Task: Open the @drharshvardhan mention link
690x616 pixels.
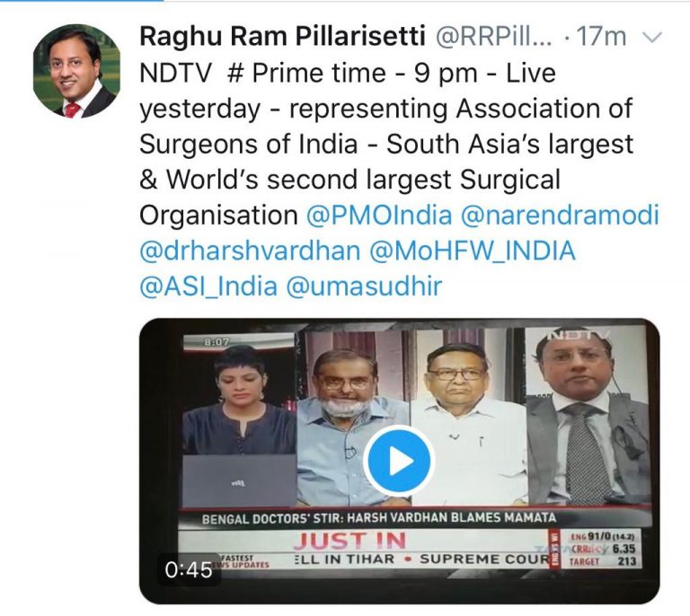Action: pyautogui.click(x=250, y=251)
